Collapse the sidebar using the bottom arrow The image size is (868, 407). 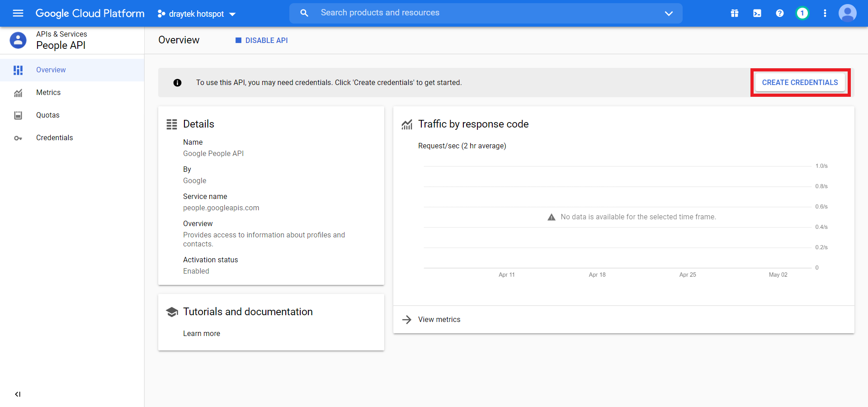(x=18, y=394)
